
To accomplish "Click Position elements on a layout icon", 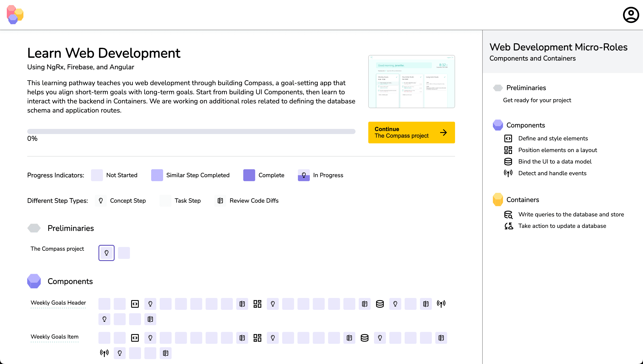I will [x=508, y=150].
